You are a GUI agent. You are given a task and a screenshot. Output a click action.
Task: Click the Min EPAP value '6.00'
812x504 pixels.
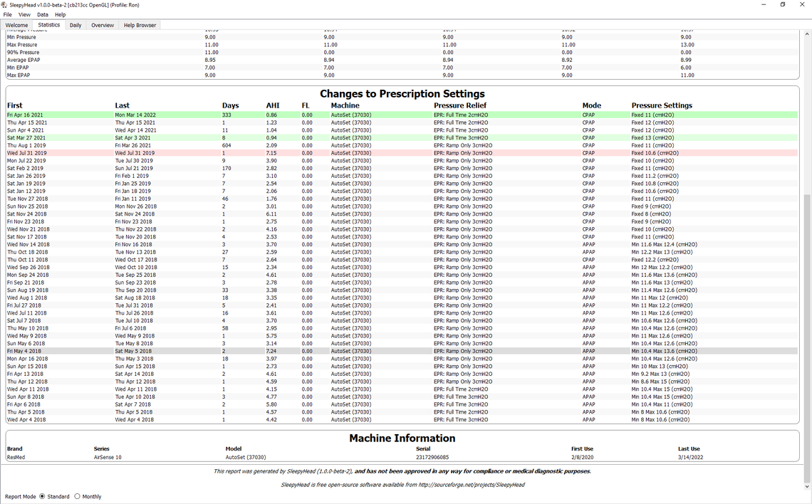click(x=686, y=68)
